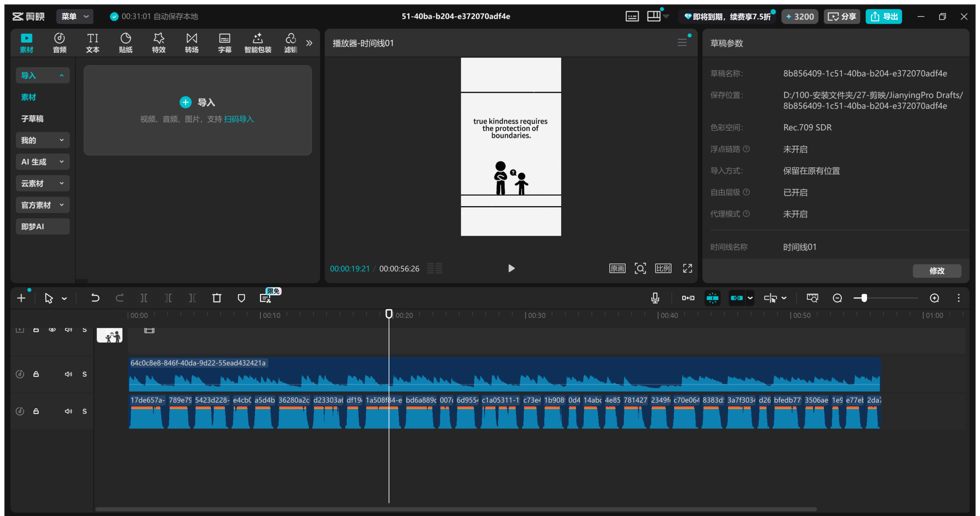The image size is (980, 516).
Task: Expand the AI 生成 sidebar section
Action: tap(42, 162)
